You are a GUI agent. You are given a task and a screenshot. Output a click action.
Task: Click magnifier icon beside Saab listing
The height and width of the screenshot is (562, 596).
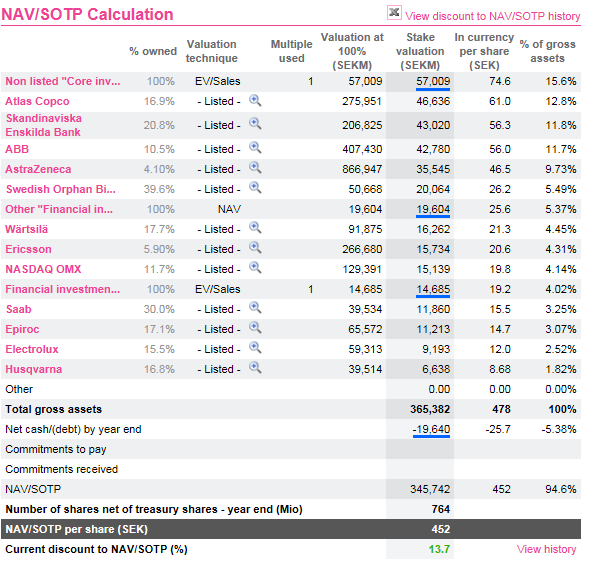point(255,308)
